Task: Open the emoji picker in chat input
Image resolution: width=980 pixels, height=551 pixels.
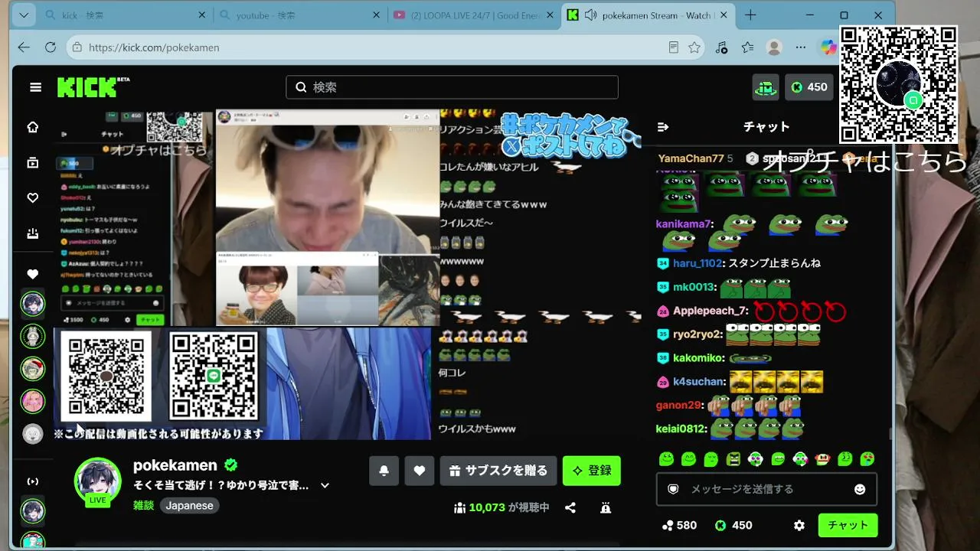Action: pyautogui.click(x=860, y=489)
